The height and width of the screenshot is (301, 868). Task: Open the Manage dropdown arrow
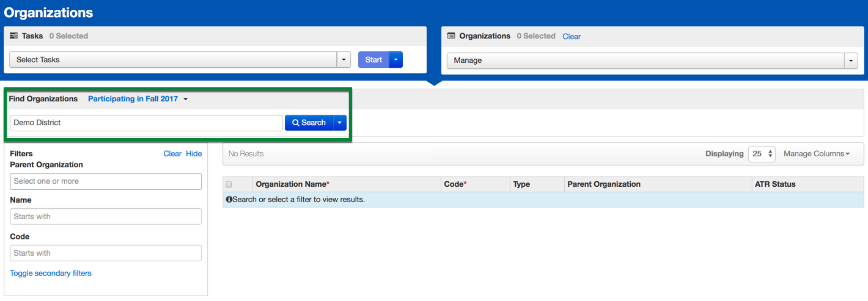[850, 60]
